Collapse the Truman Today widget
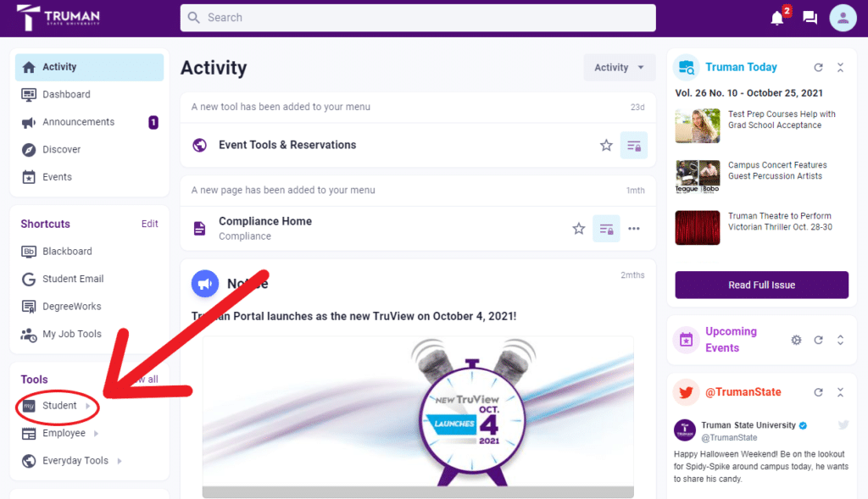868x499 pixels. coord(840,68)
